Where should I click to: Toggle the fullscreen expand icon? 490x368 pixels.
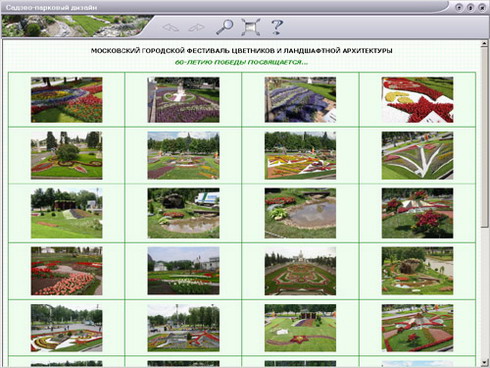click(251, 27)
